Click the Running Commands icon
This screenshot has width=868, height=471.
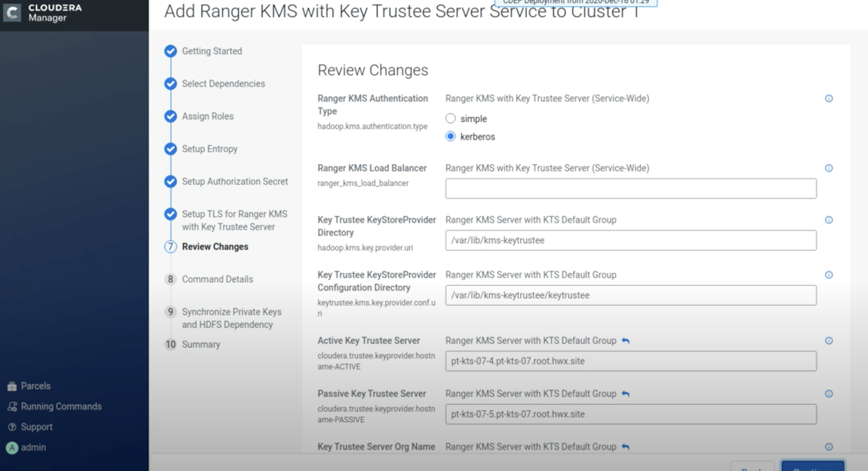[12, 407]
